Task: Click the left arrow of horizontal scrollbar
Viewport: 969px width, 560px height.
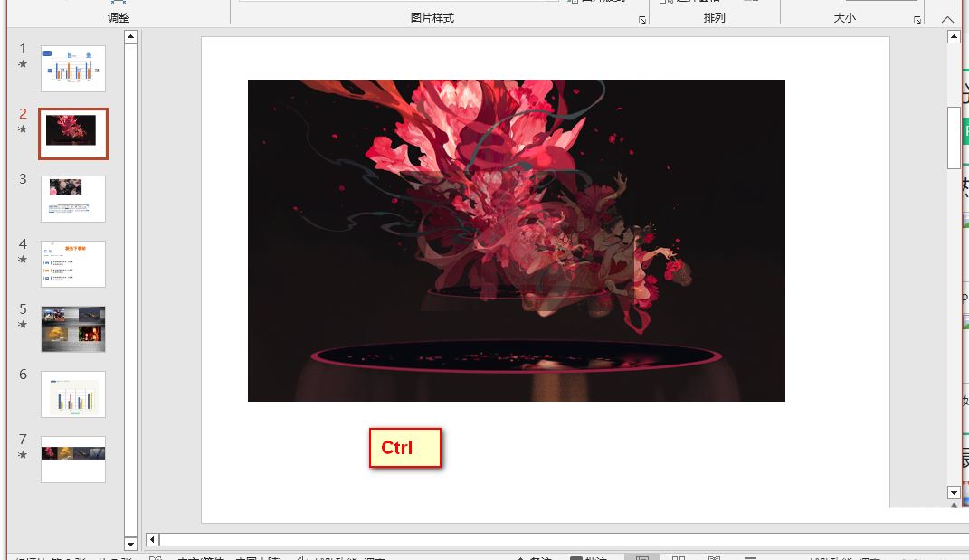Action: coord(153,539)
